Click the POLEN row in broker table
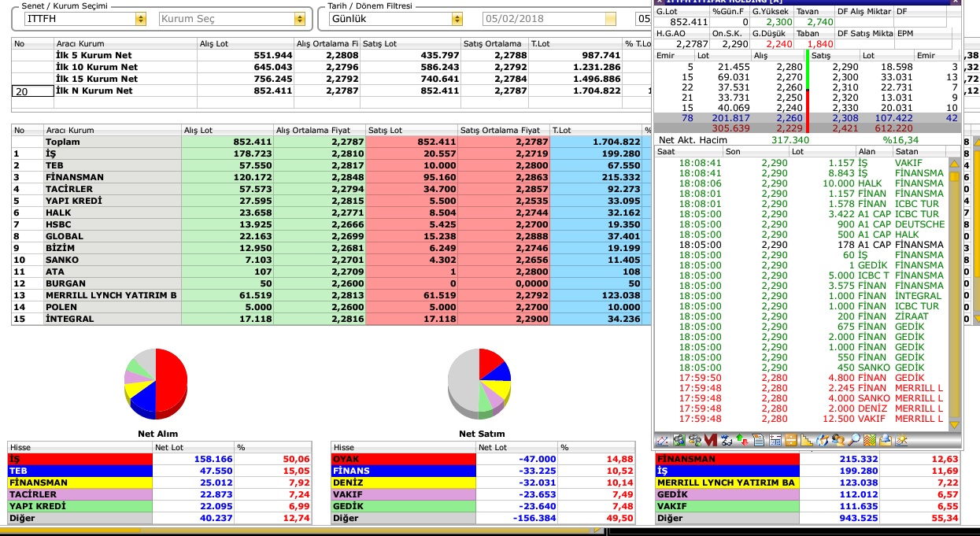 tap(331, 308)
